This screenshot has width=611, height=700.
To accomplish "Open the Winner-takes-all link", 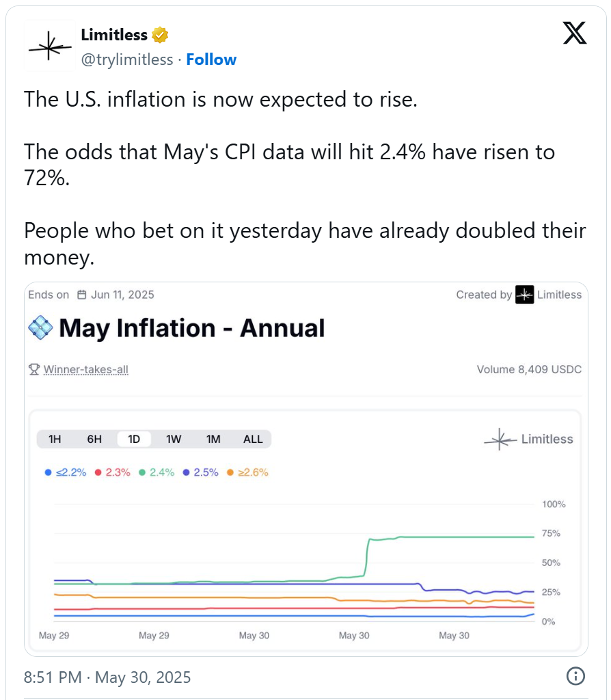I will point(85,369).
